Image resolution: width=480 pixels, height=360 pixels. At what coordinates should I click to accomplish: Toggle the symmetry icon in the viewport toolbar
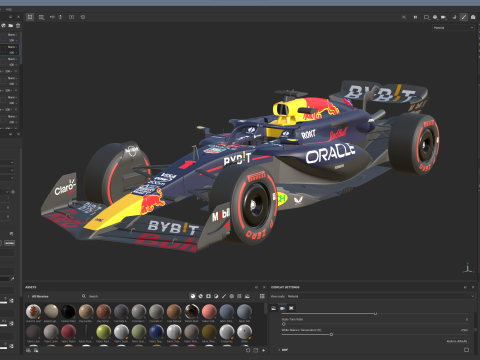[52, 17]
